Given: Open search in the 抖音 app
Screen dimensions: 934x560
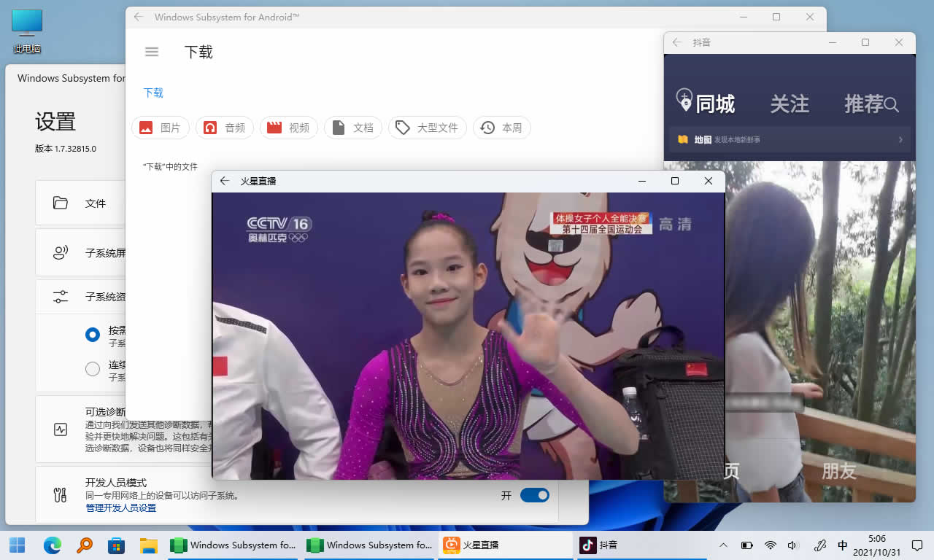Looking at the screenshot, I should [892, 105].
